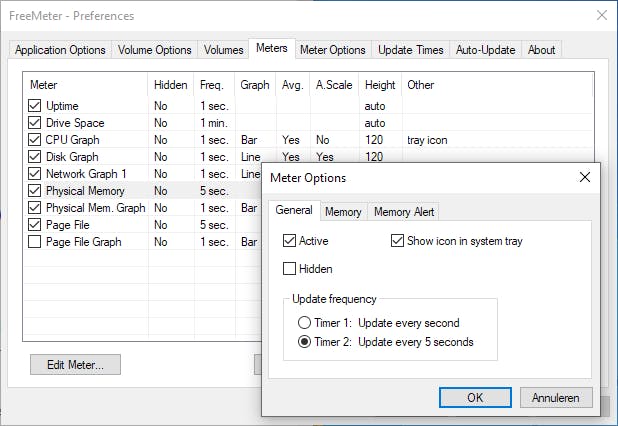Viewport: 618px width, 426px height.
Task: Enable the Page File Graph meter
Action: pyautogui.click(x=35, y=242)
